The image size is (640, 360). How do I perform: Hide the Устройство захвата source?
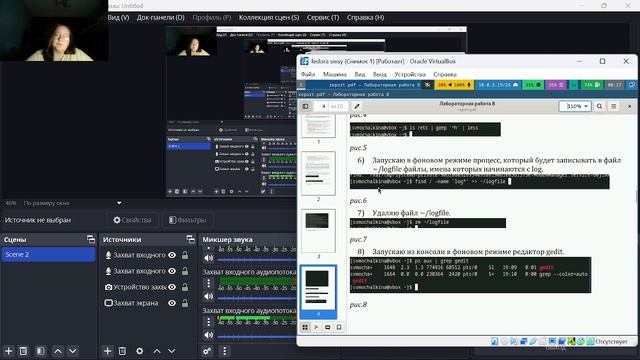pyautogui.click(x=172, y=287)
